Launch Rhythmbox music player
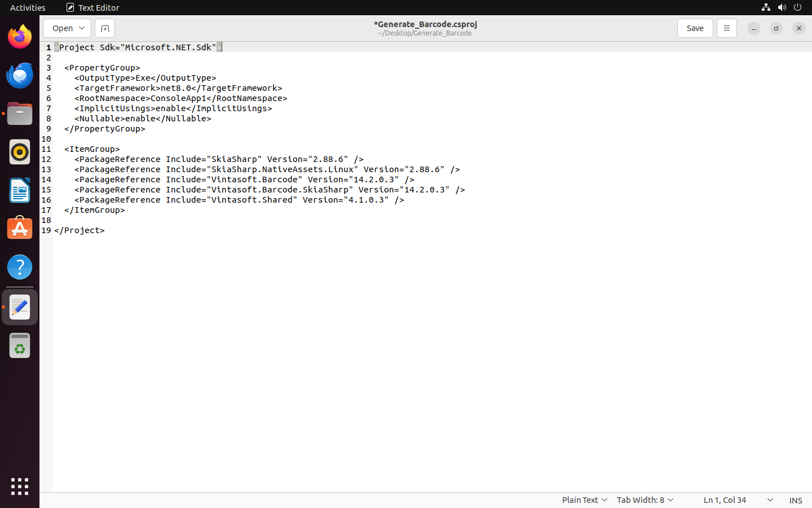The height and width of the screenshot is (508, 812). click(x=20, y=152)
